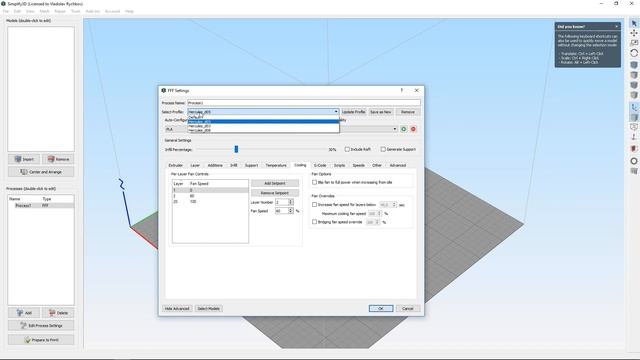This screenshot has height=360, width=640.
Task: Click Remove Setpoint button
Action: [275, 193]
